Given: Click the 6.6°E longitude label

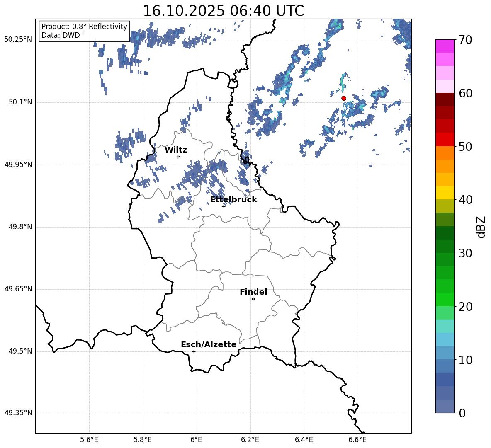Looking at the screenshot, I should point(357,440).
